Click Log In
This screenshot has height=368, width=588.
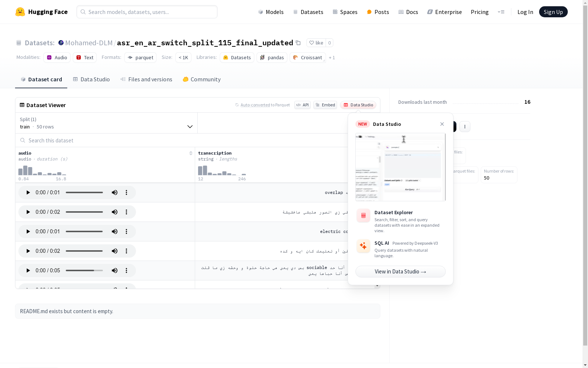(525, 12)
